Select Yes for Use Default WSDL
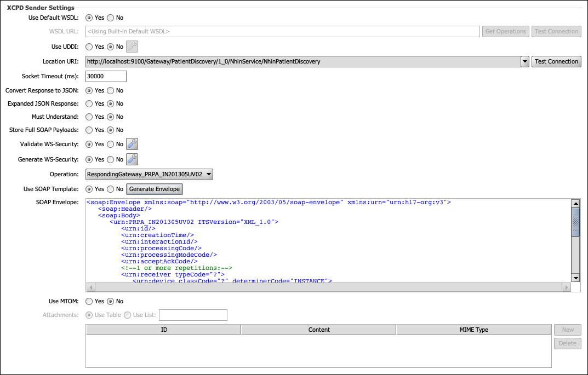This screenshot has width=588, height=375. pyautogui.click(x=89, y=18)
